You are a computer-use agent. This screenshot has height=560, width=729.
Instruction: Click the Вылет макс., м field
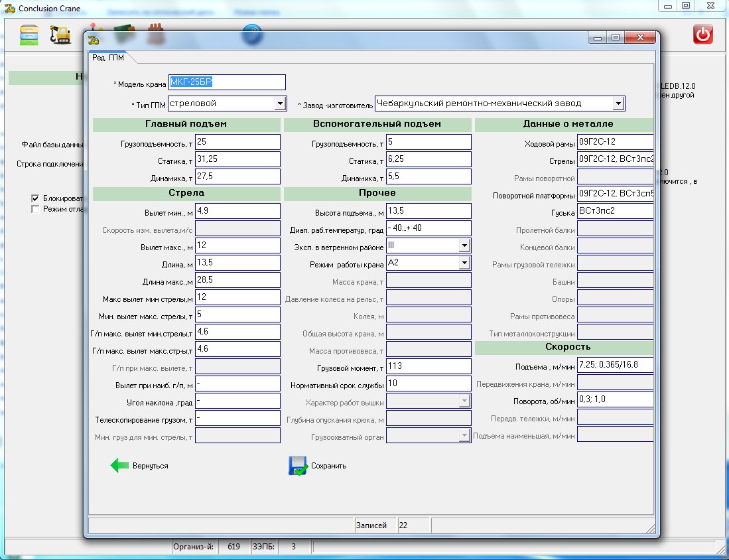(x=237, y=245)
